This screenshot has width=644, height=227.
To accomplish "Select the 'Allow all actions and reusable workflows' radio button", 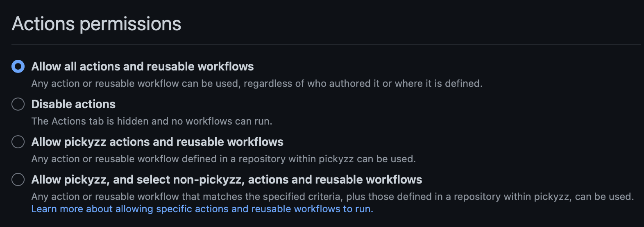I will (18, 66).
